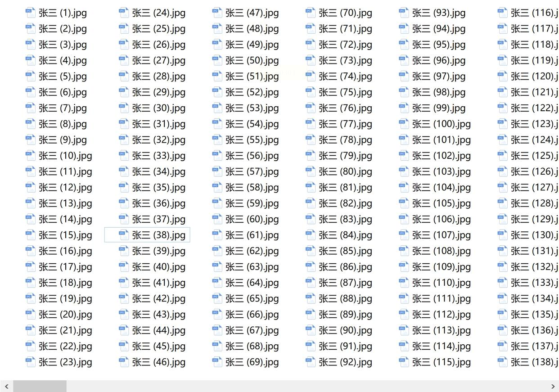
Task: Click the JPG icon of 张三 (92).jpg
Action: click(310, 361)
